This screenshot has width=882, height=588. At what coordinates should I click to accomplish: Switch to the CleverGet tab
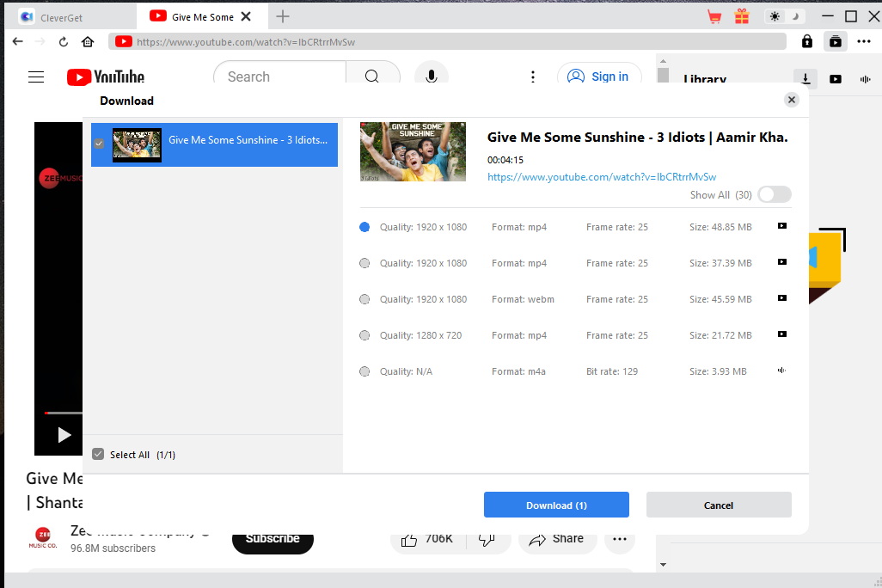click(x=69, y=17)
